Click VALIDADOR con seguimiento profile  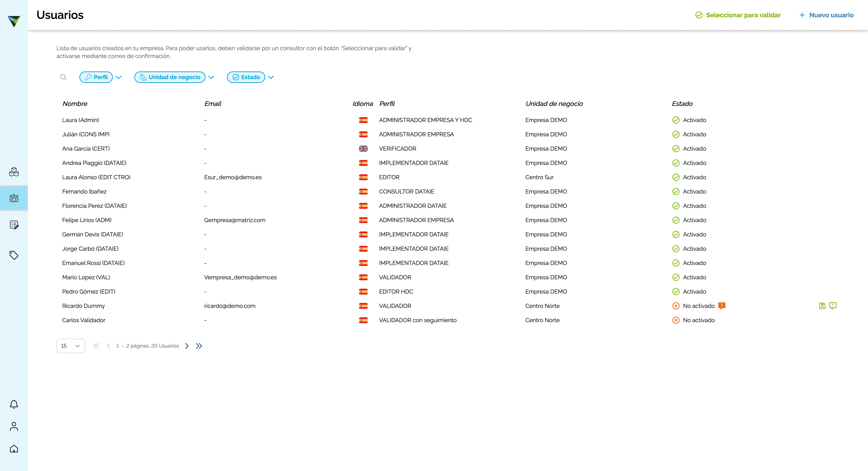point(418,320)
